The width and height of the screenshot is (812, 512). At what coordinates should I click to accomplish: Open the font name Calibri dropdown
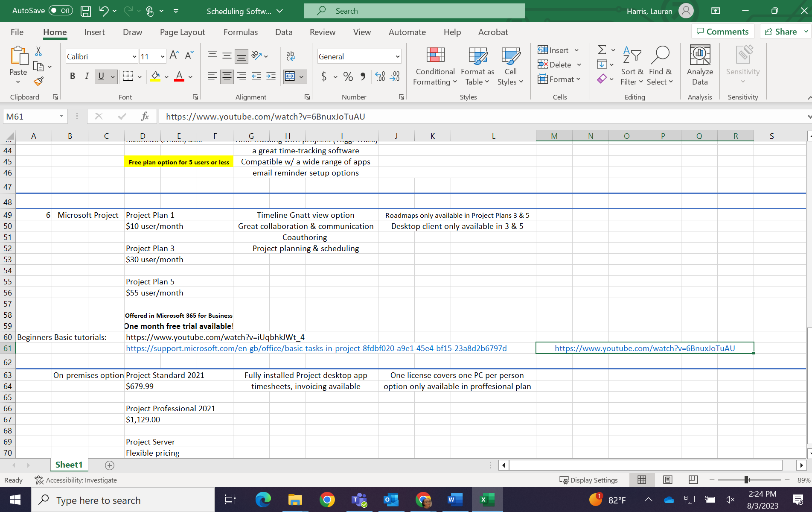coord(134,56)
